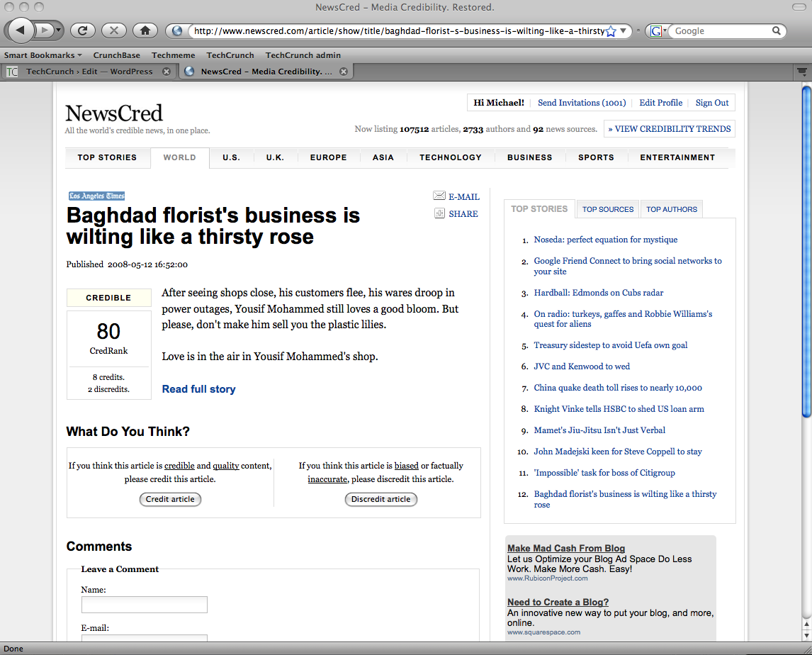Screen dimensions: 812x655
Task: Open the Smart Bookmarks dropdown
Action: [x=43, y=55]
